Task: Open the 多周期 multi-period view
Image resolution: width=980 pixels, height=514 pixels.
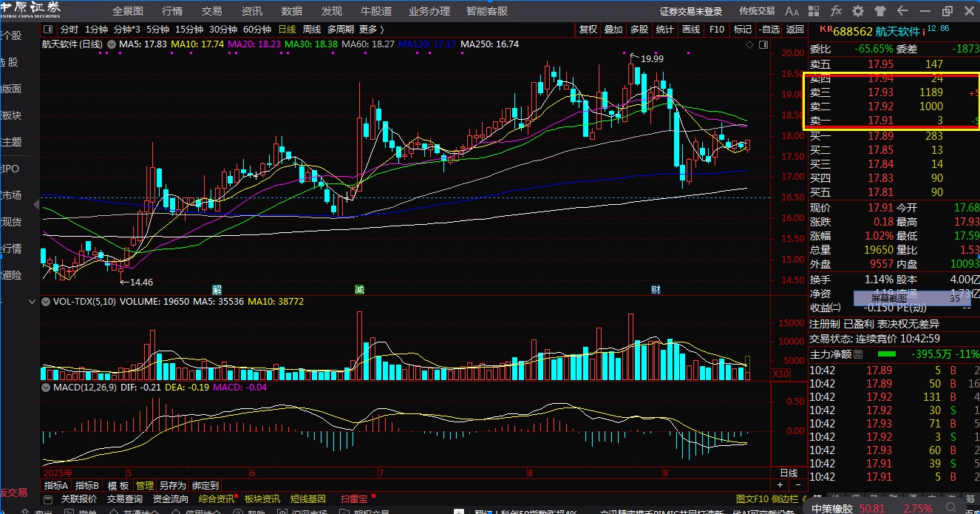Action: (x=341, y=30)
